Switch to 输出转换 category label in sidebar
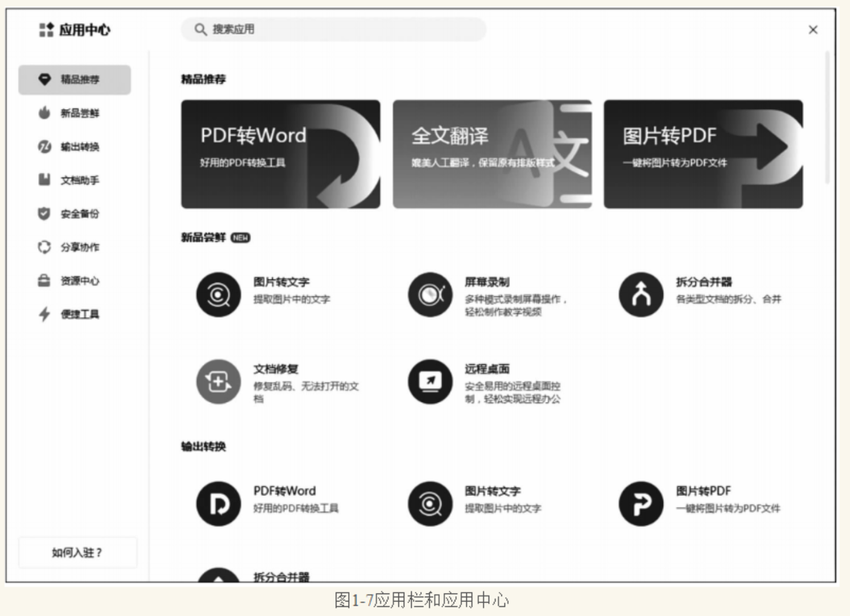The width and height of the screenshot is (850, 616). click(79, 147)
